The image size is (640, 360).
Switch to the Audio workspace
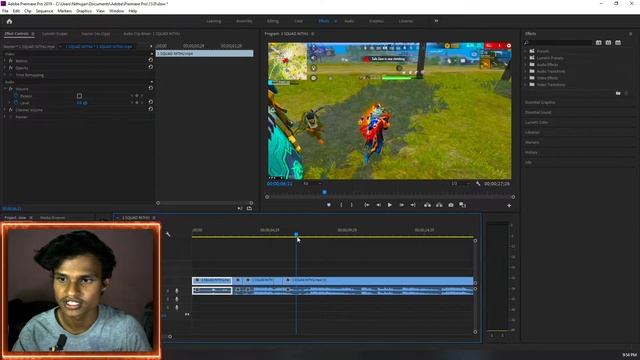349,21
